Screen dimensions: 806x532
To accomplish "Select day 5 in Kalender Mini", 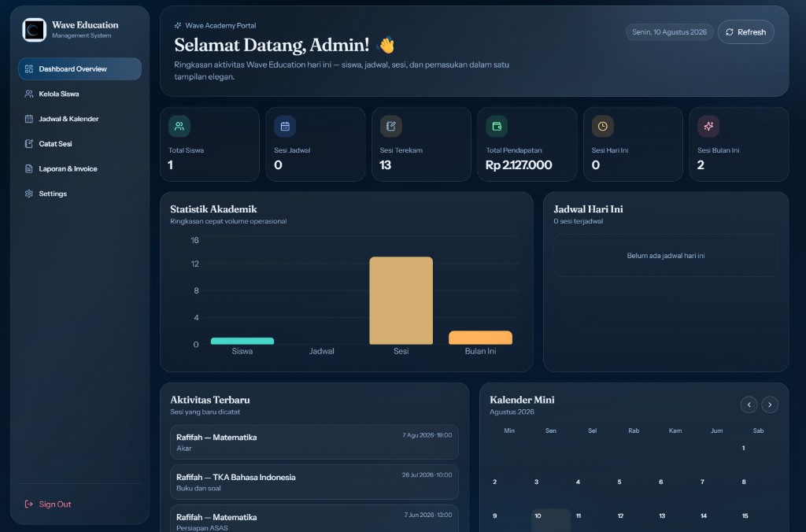I will pos(619,482).
